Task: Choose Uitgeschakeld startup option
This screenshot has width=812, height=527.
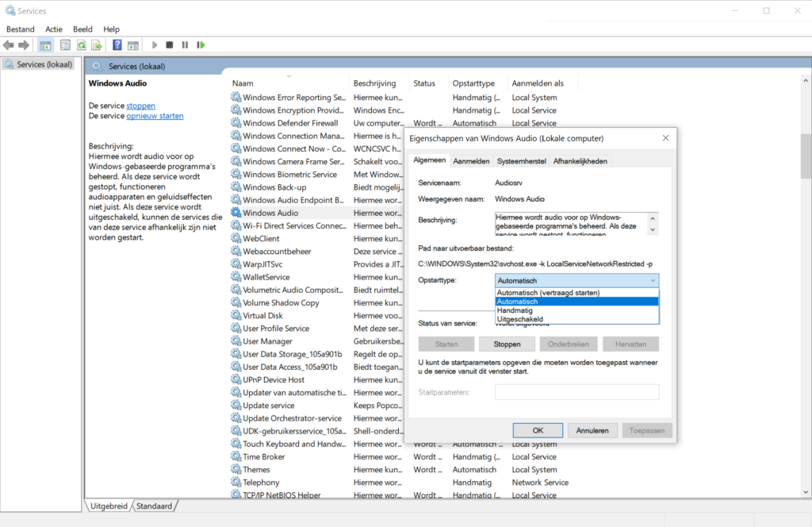Action: click(x=576, y=319)
